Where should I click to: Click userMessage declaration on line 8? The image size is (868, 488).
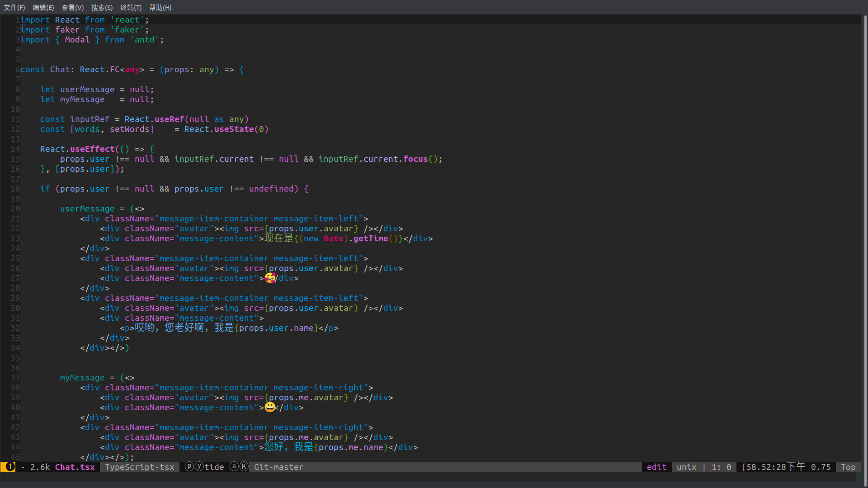[x=87, y=89]
